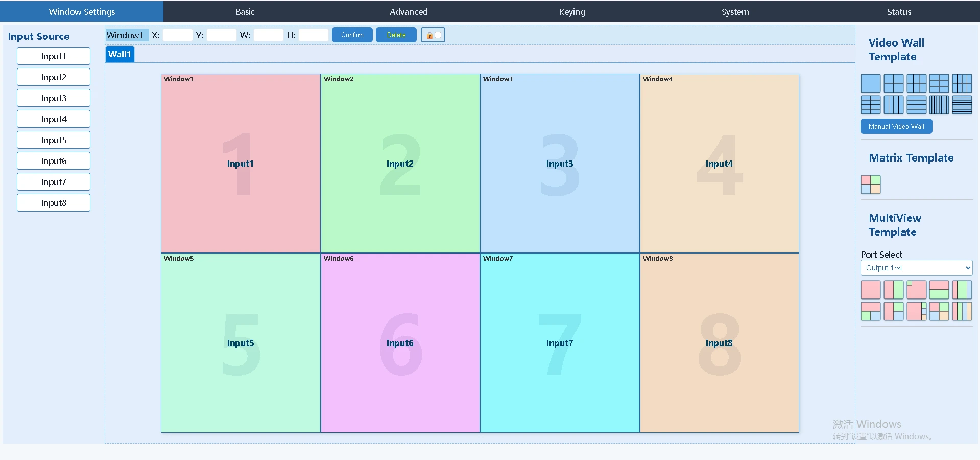
Task: Select the Window Settings tab
Action: coord(82,12)
